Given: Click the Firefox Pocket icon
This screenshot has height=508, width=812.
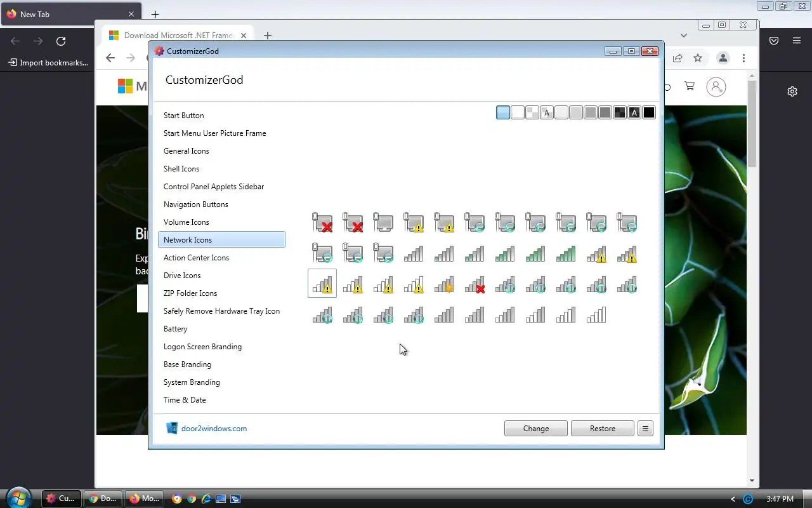Looking at the screenshot, I should click(x=774, y=41).
